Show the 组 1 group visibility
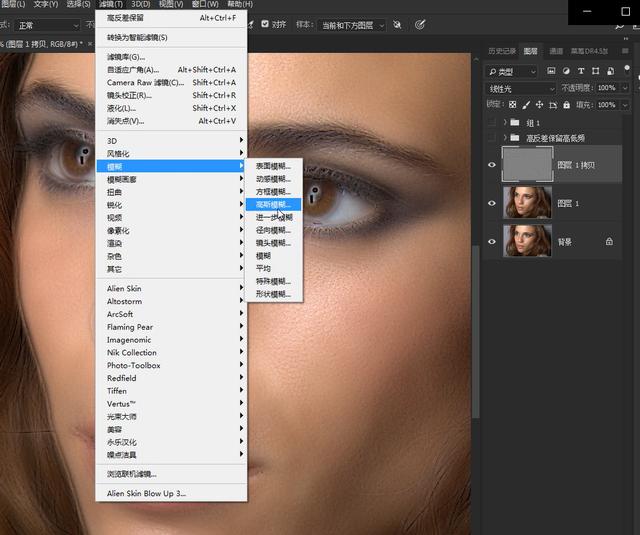The width and height of the screenshot is (640, 535). [x=492, y=122]
